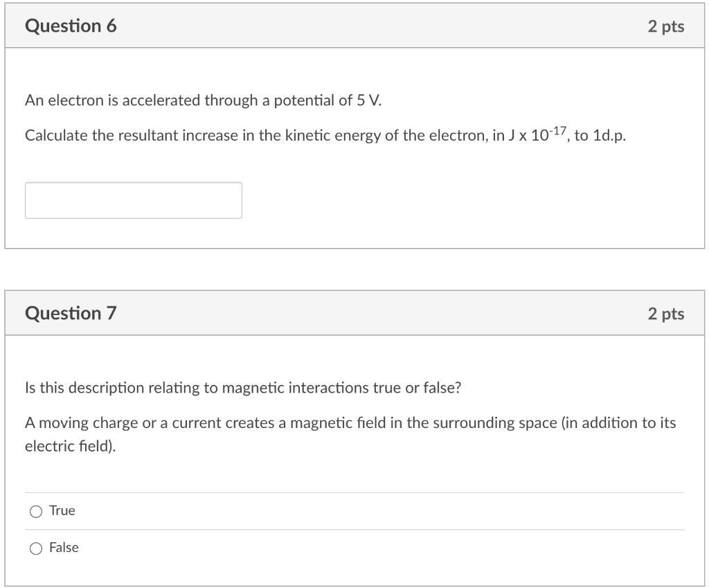Click the "5 V" potential value text
This screenshot has width=709, height=588.
(368, 100)
